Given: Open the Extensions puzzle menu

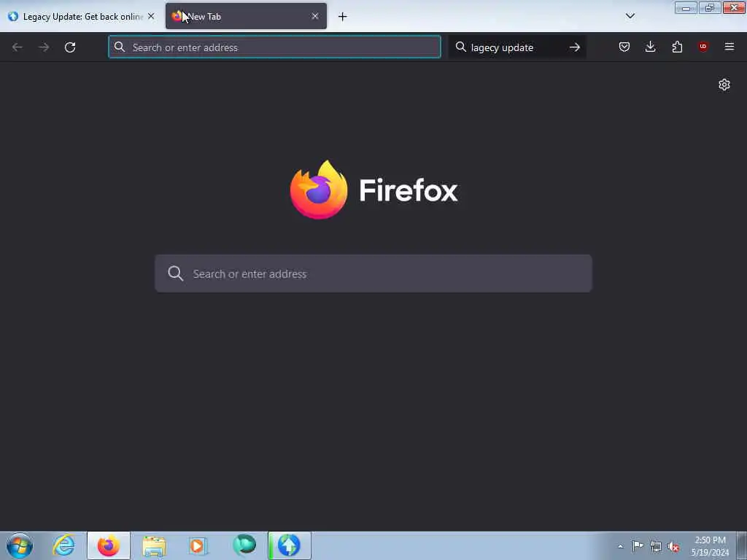Looking at the screenshot, I should pyautogui.click(x=677, y=47).
